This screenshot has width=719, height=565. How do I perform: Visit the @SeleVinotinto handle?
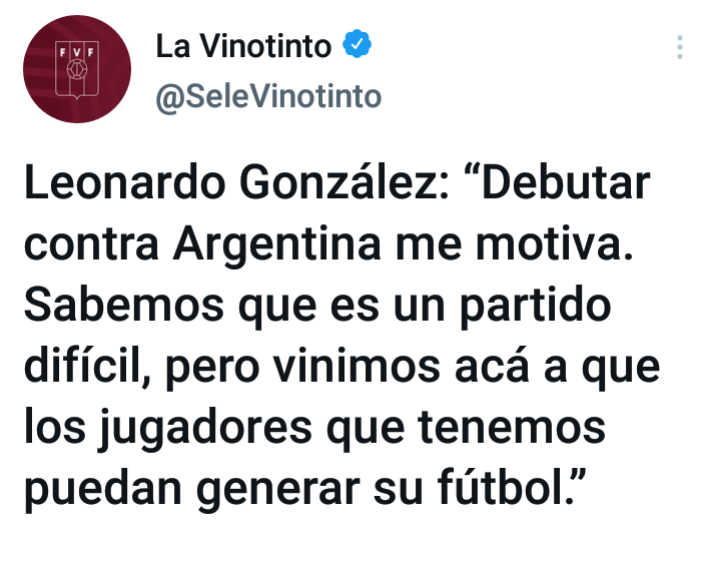[268, 97]
